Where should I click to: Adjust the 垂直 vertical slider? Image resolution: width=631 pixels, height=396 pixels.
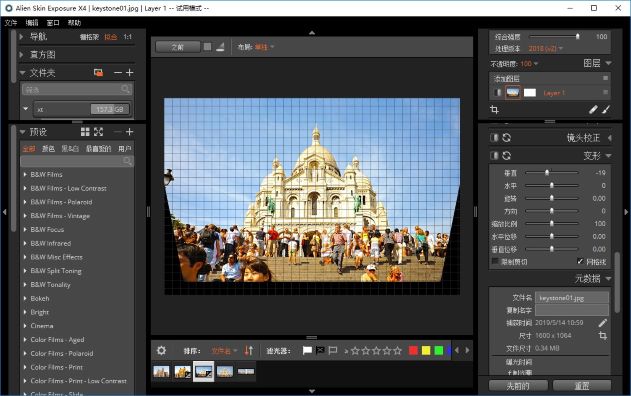click(x=551, y=172)
